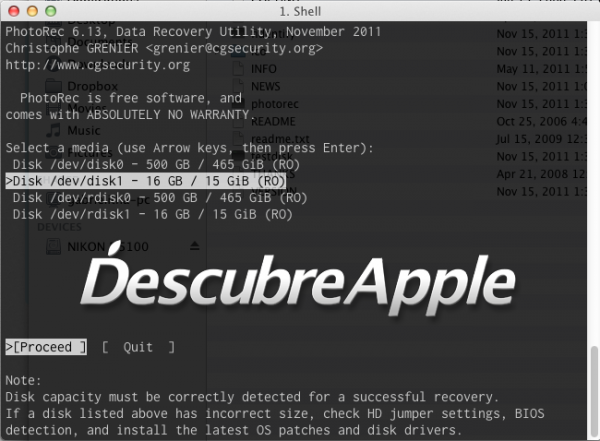
Task: Click the Music note icon in Finder sidebar
Action: [53, 130]
